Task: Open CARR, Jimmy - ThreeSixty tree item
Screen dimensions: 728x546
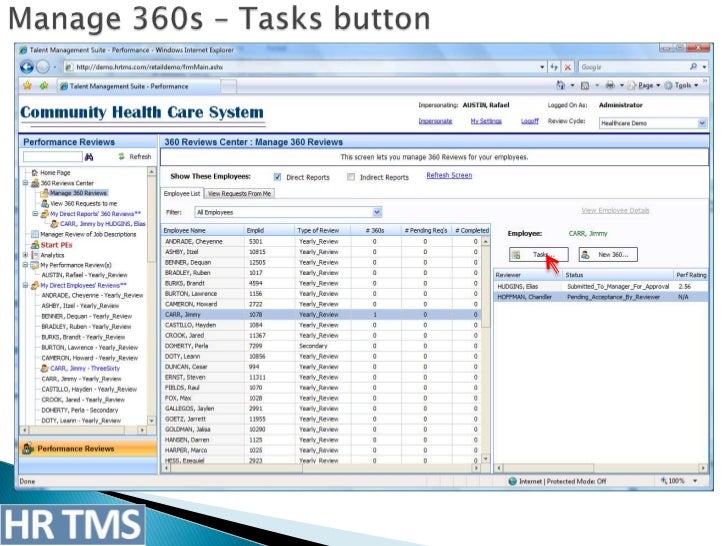Action: click(85, 368)
